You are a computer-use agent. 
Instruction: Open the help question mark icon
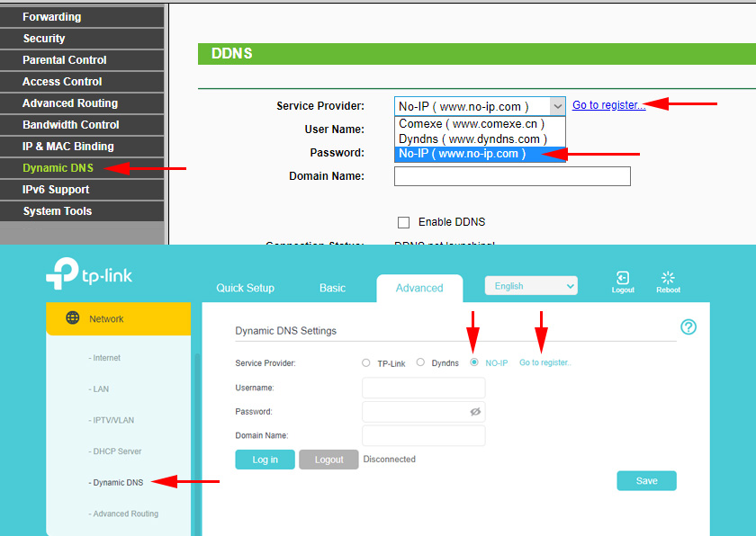(688, 327)
